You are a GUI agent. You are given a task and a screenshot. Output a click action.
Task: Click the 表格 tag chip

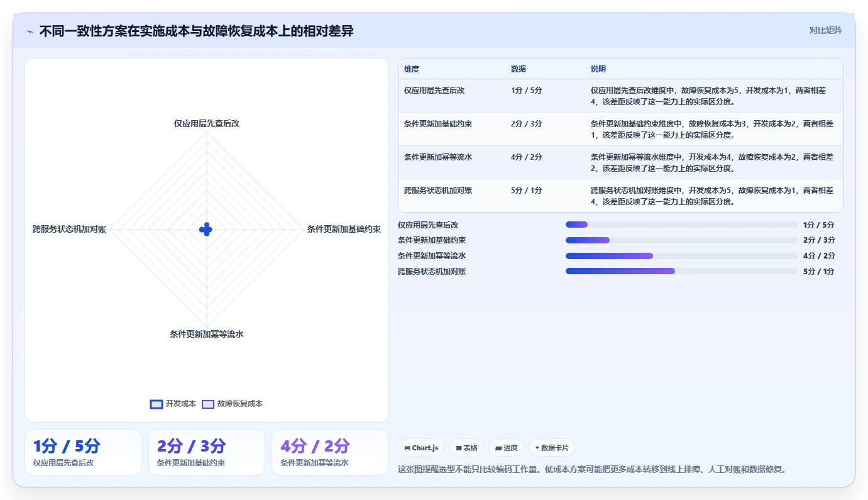(466, 448)
